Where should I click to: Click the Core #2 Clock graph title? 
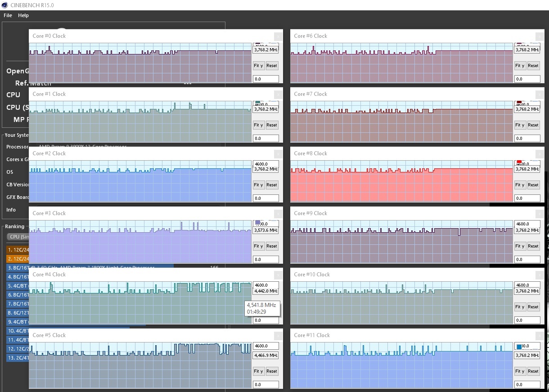49,153
